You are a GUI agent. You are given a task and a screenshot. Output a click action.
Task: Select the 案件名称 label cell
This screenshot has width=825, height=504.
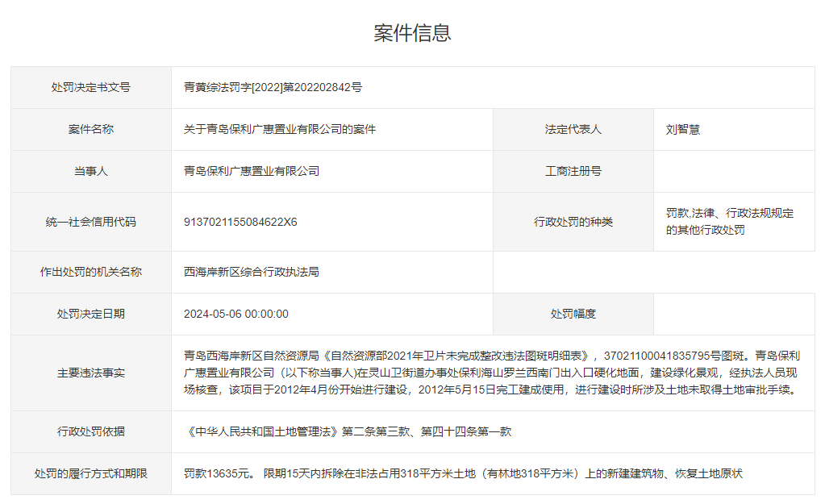point(91,129)
